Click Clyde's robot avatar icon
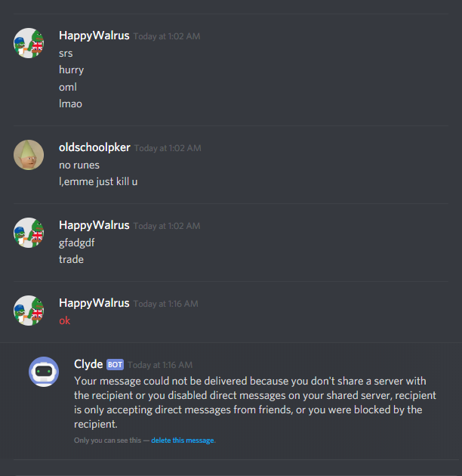Image resolution: width=462 pixels, height=476 pixels. 44,372
